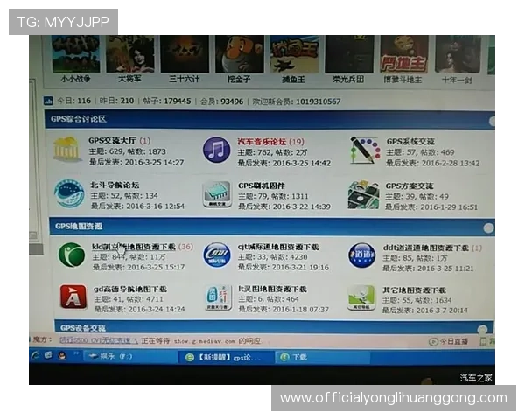Open gd高德导航地图下载 forum link

(130, 289)
